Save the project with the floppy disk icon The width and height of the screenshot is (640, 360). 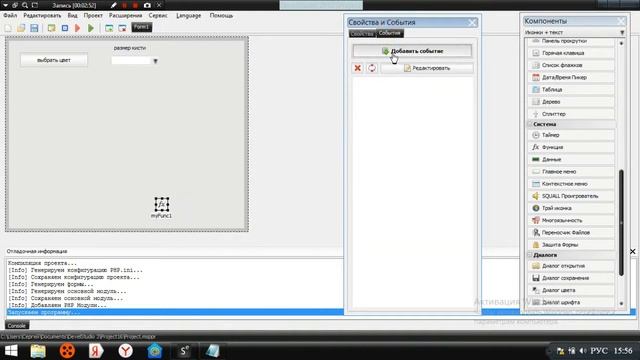click(x=34, y=28)
